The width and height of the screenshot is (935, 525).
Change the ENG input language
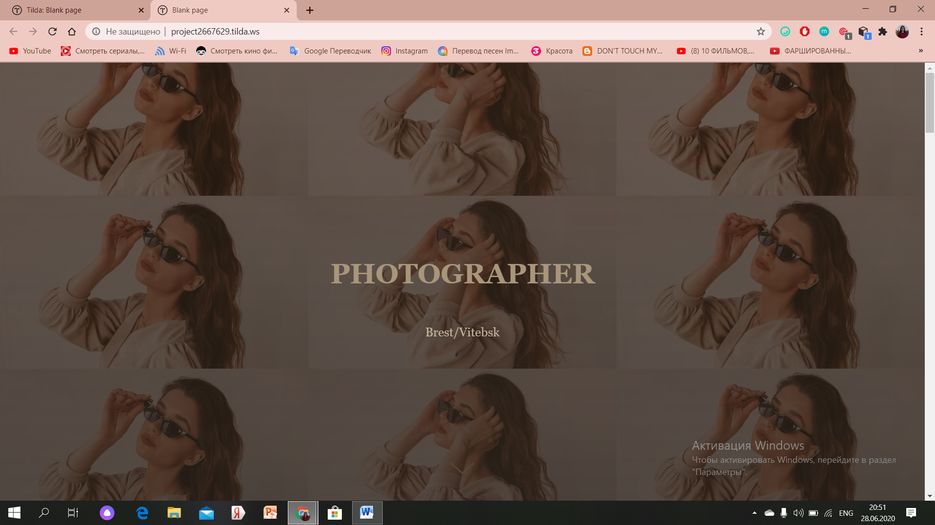846,513
